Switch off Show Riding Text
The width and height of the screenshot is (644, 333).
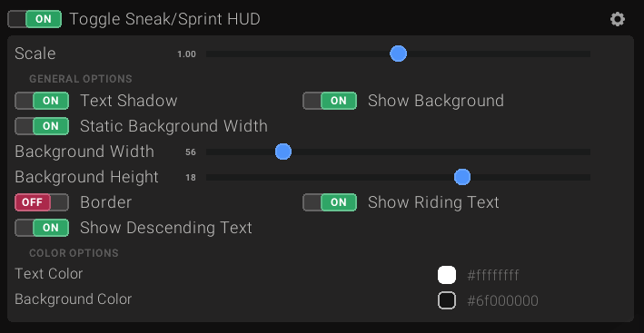pos(330,202)
